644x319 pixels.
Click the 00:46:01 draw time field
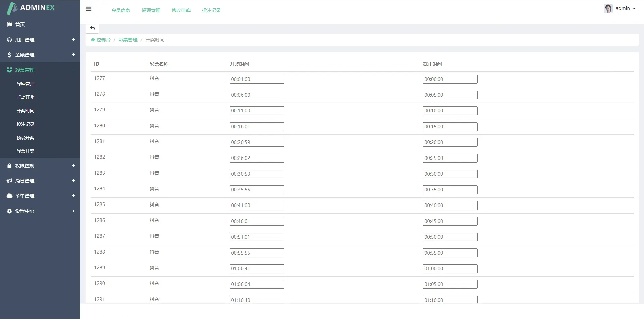257,221
